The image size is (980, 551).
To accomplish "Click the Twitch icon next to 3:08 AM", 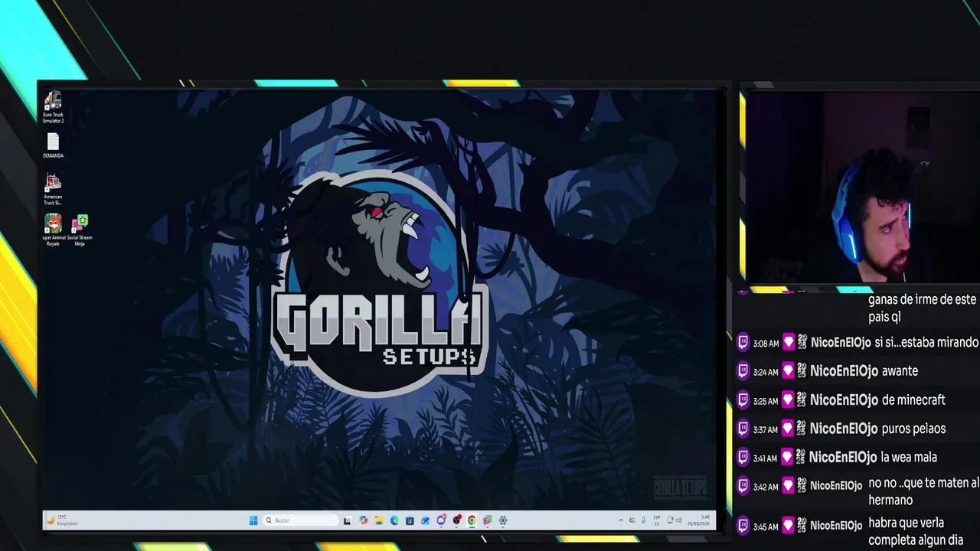I will [x=743, y=343].
